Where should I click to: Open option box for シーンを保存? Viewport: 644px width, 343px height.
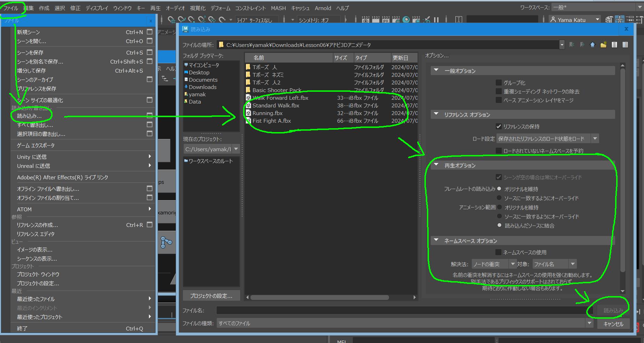(x=150, y=52)
